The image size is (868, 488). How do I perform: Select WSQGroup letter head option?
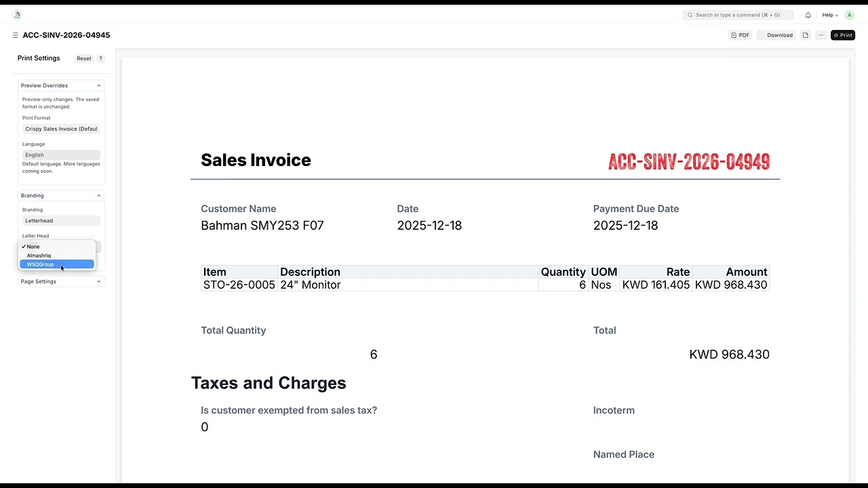41,264
